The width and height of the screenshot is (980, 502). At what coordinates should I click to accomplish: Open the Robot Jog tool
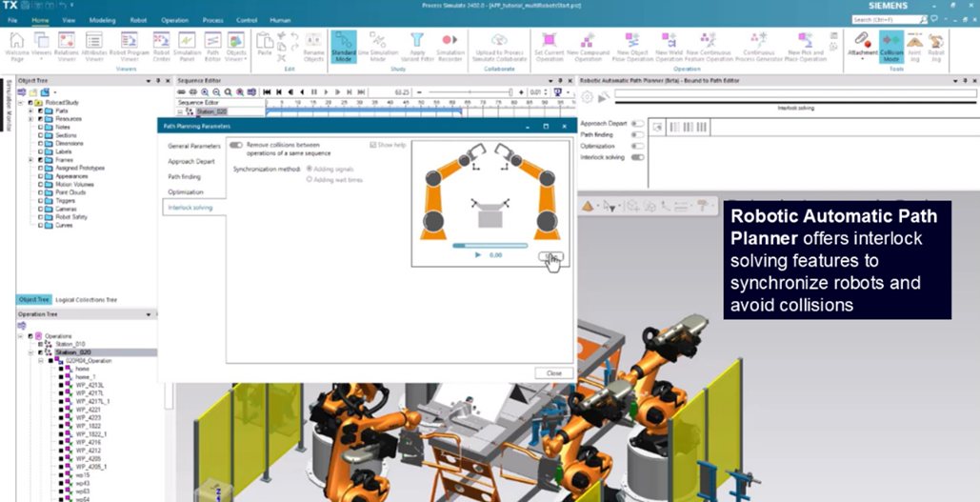tap(935, 47)
